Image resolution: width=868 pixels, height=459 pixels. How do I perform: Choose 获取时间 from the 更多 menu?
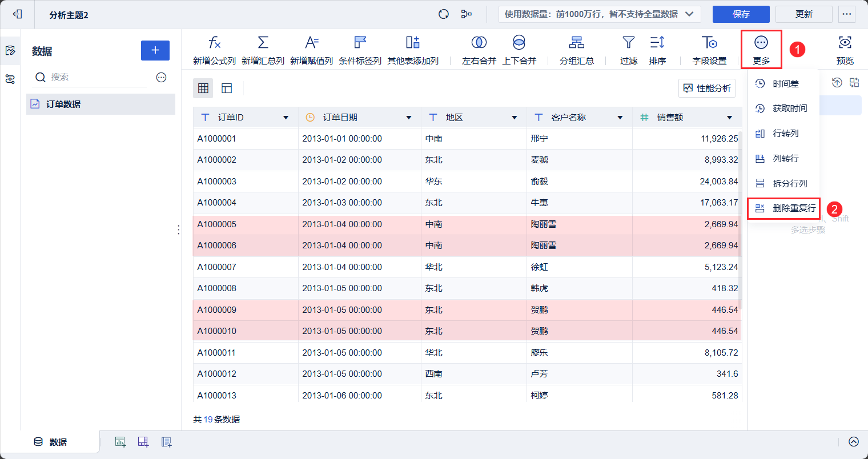coord(783,108)
